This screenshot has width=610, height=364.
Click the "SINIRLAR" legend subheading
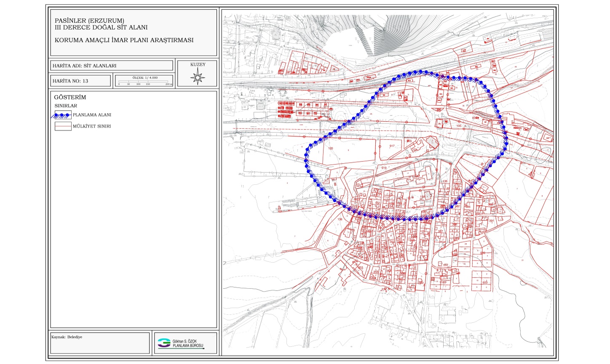click(66, 106)
